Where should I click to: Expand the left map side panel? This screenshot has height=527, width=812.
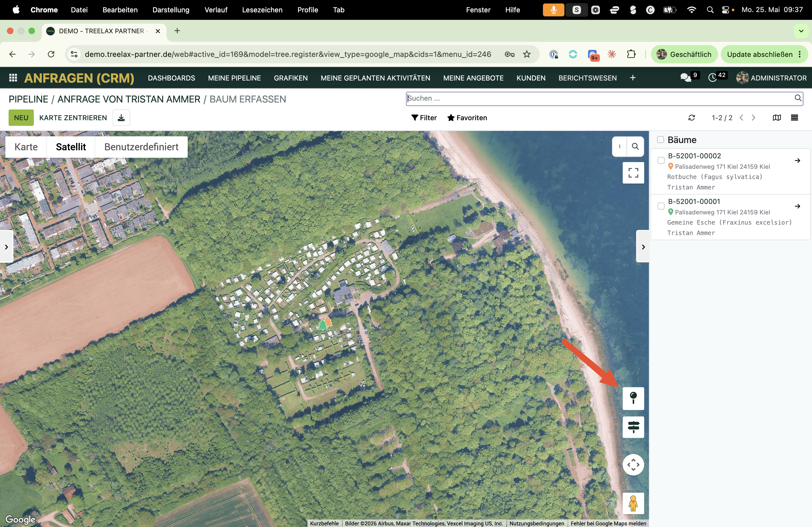tap(6, 246)
